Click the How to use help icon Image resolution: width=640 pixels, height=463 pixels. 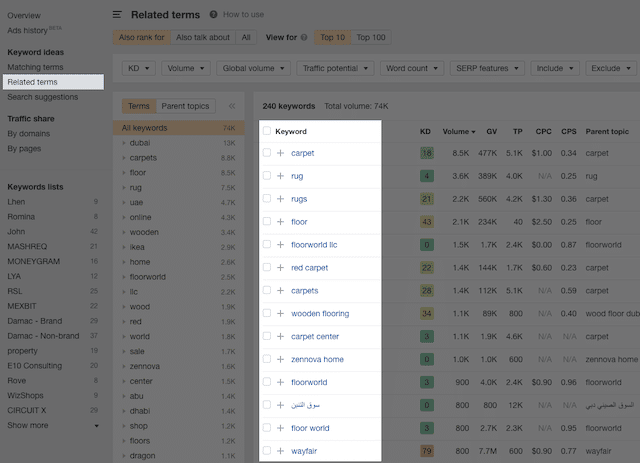point(213,14)
